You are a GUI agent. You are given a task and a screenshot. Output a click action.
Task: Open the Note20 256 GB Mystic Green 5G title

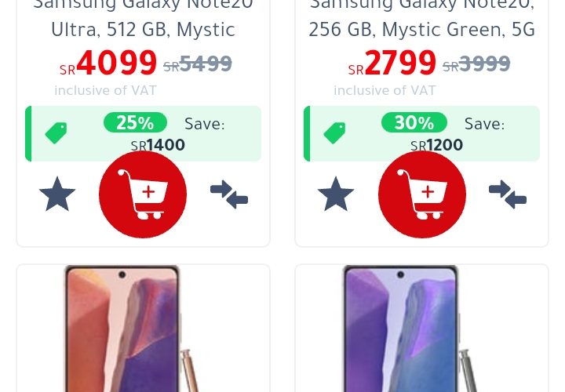pyautogui.click(x=421, y=18)
